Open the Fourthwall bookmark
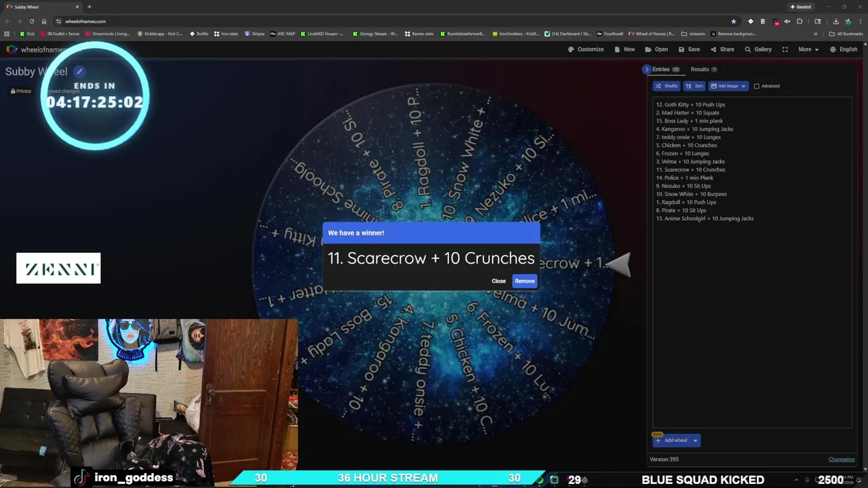This screenshot has width=868, height=488. pyautogui.click(x=609, y=33)
